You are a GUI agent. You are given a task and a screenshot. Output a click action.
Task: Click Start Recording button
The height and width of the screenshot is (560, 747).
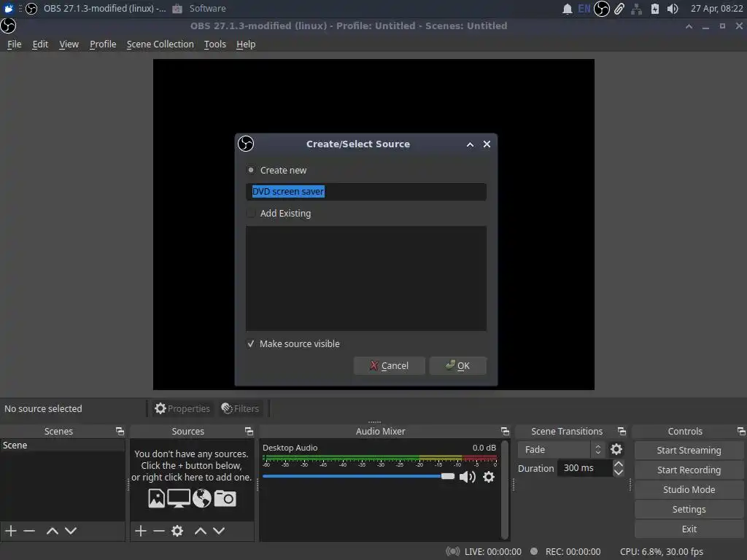(689, 470)
